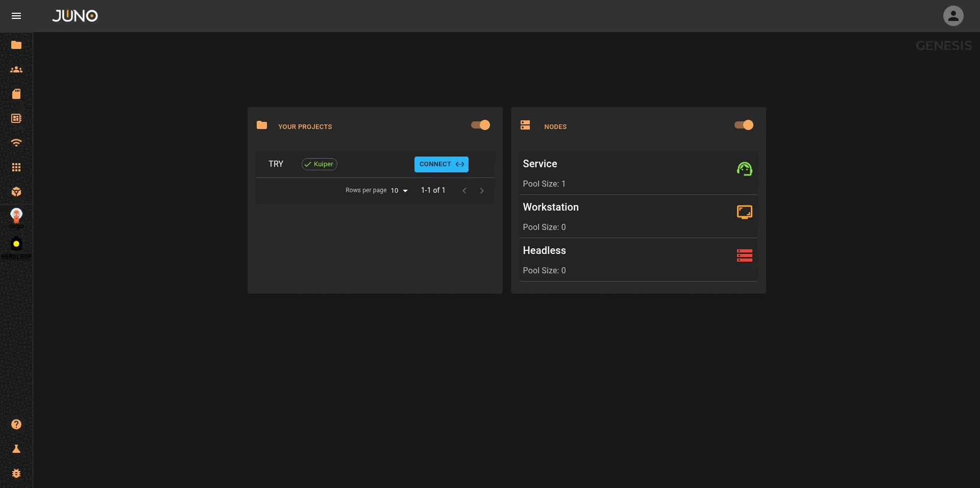Open the hamburger navigation menu
Screen dimensions: 980x488
pos(16,16)
